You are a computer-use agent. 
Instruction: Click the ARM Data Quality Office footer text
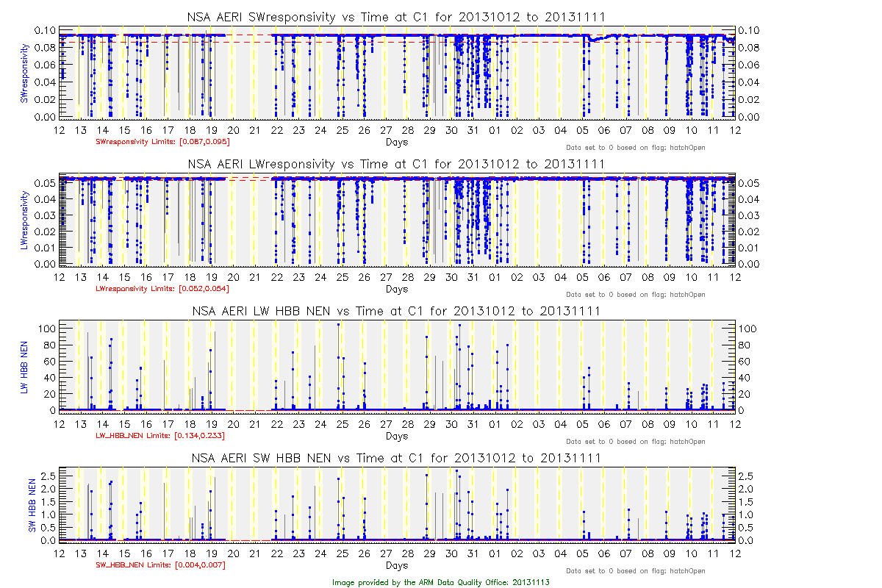click(x=441, y=581)
